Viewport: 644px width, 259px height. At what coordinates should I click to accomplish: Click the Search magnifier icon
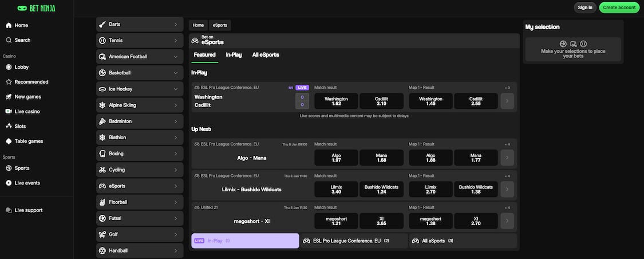tap(9, 40)
